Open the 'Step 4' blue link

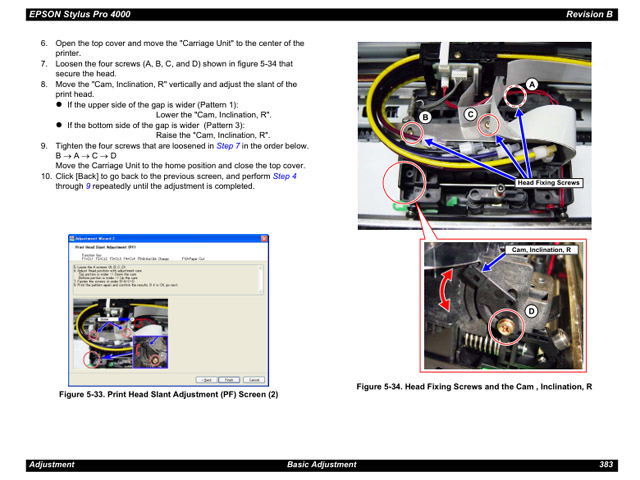285,176
